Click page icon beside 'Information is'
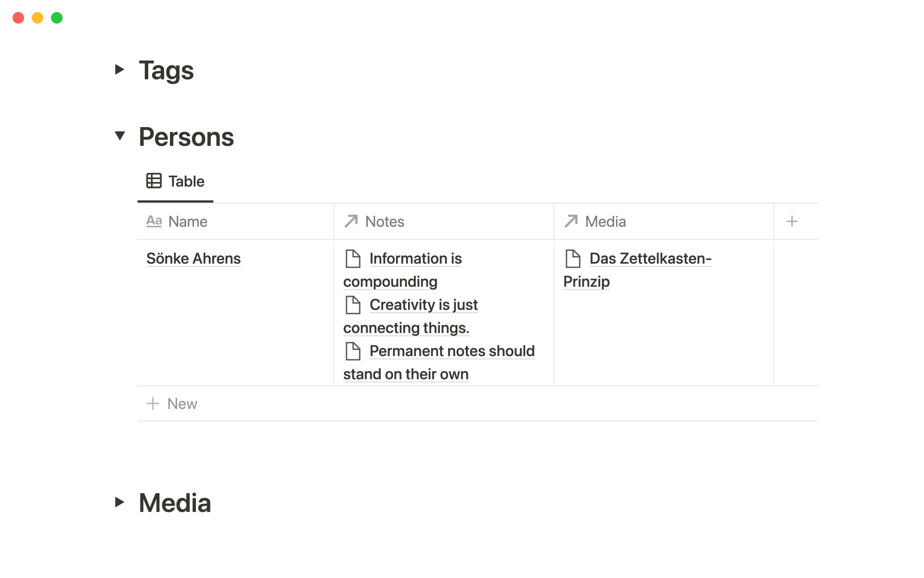The width and height of the screenshot is (924, 578). (x=353, y=259)
